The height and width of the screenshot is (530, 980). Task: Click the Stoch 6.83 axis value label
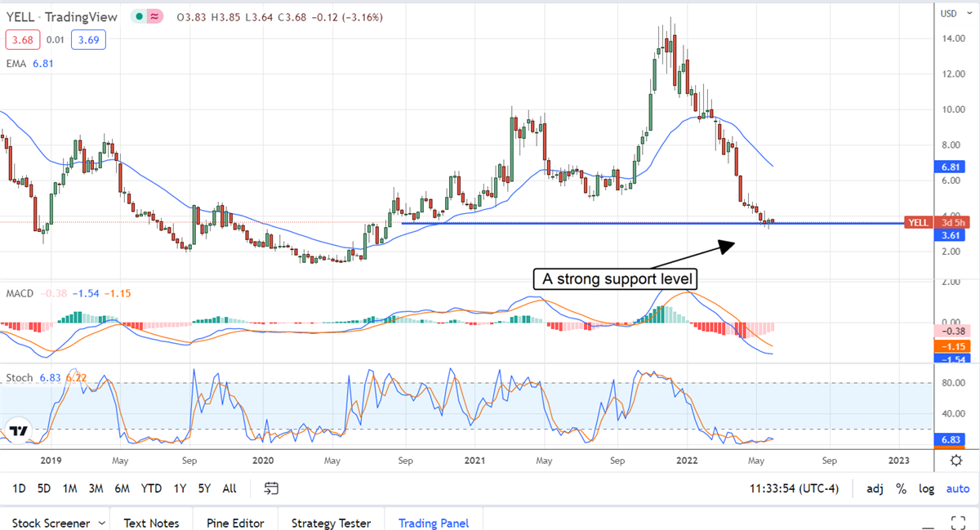click(x=949, y=440)
